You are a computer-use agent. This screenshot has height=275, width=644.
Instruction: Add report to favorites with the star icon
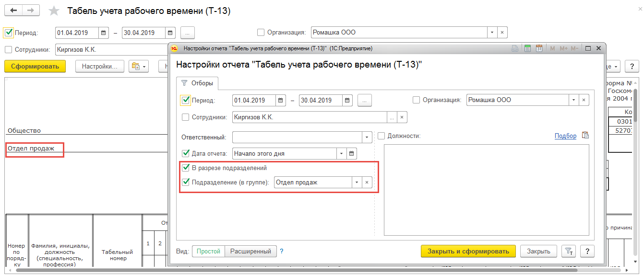coord(54,11)
